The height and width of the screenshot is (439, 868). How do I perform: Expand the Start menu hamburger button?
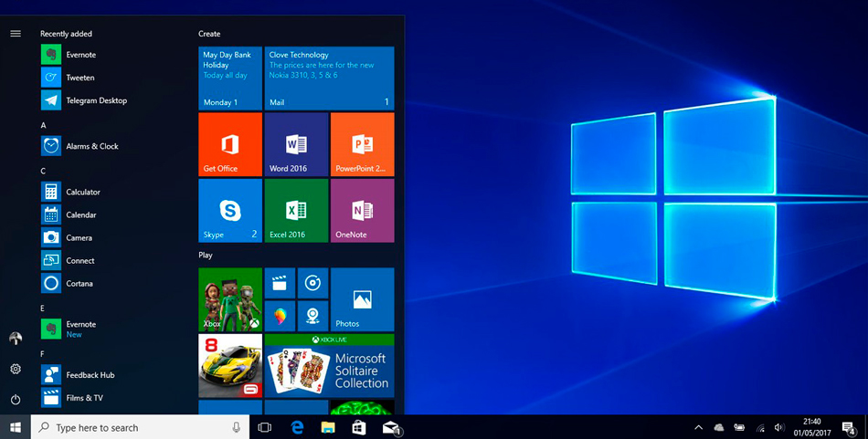click(x=16, y=34)
